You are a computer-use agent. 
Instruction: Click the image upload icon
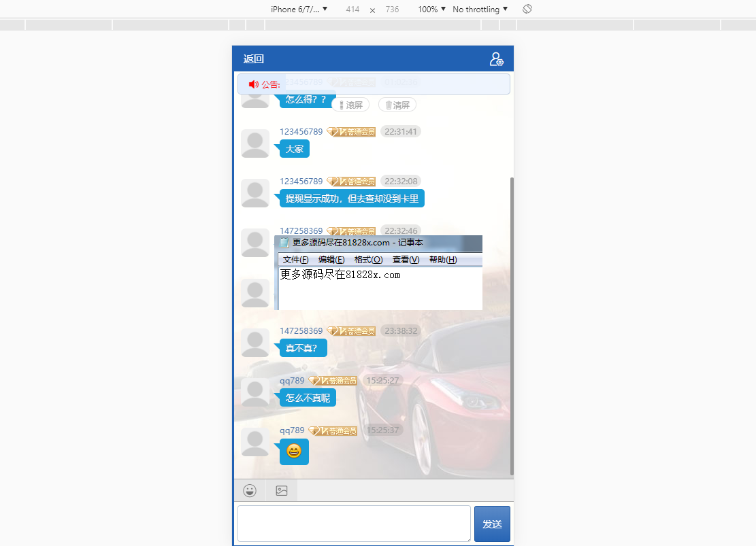(x=282, y=490)
